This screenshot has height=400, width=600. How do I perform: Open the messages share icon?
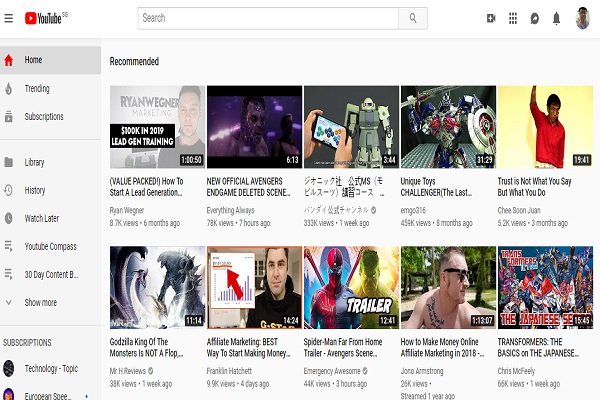[535, 18]
